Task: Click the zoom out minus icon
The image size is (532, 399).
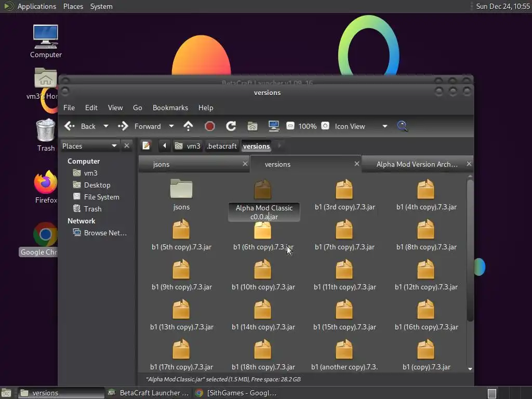Action: coord(290,126)
